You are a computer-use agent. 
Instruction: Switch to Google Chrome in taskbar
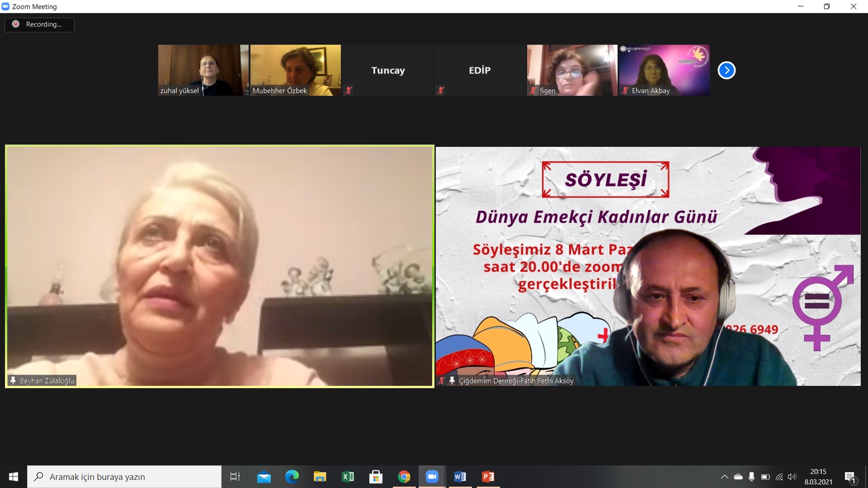(x=404, y=477)
